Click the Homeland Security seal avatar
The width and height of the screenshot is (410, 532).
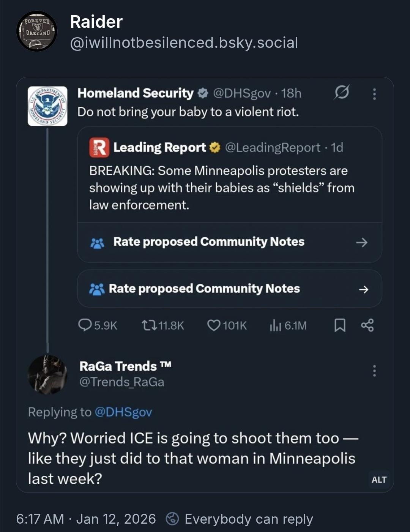pyautogui.click(x=47, y=106)
